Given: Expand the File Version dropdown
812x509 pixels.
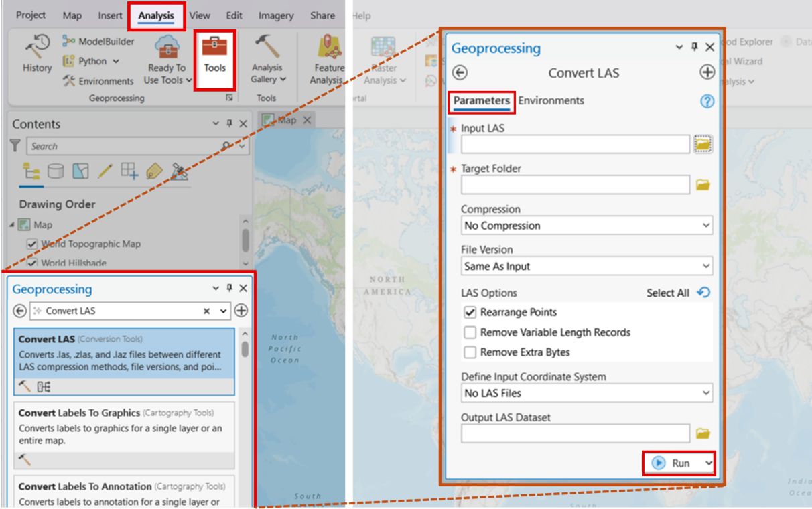Looking at the screenshot, I should [x=705, y=266].
